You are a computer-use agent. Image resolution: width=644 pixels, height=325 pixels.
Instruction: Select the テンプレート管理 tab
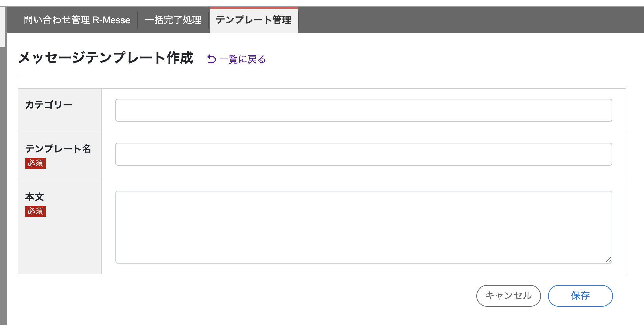253,20
